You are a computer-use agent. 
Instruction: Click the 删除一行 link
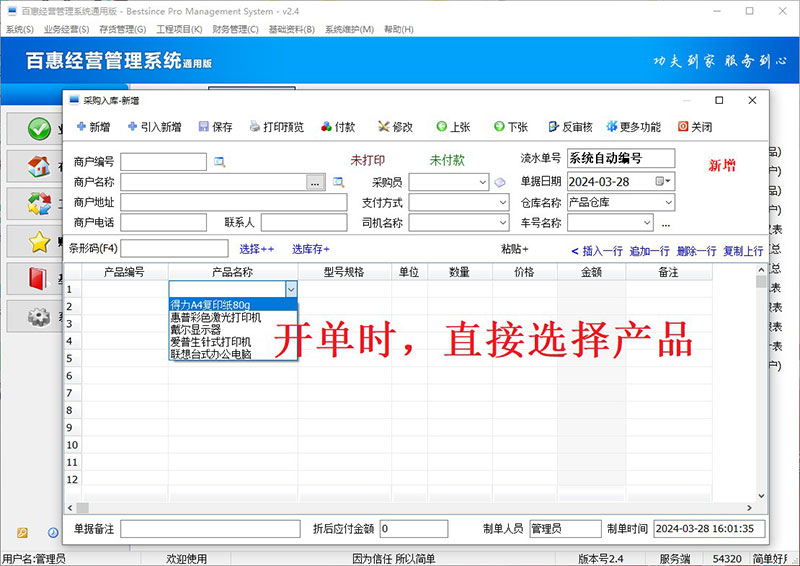pos(696,251)
